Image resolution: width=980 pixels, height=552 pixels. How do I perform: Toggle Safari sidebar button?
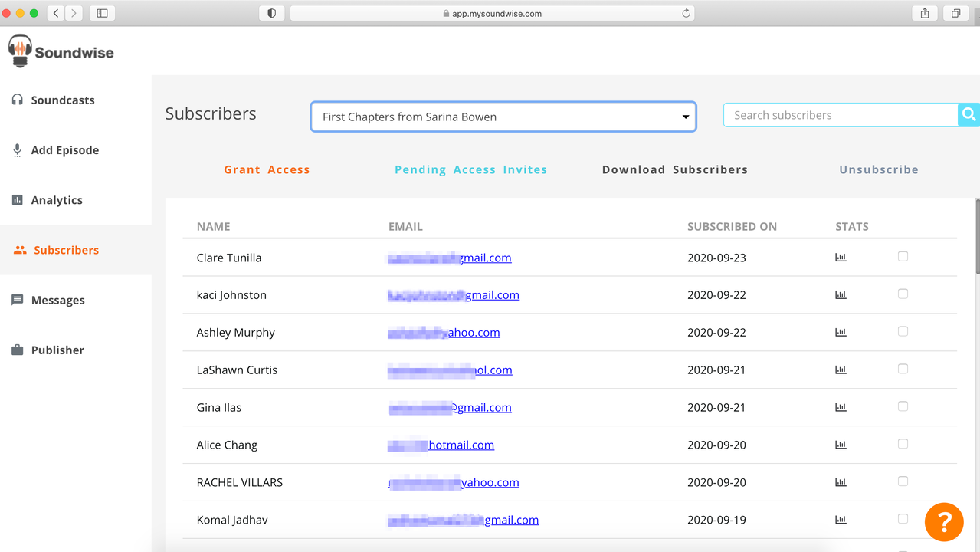pyautogui.click(x=102, y=13)
